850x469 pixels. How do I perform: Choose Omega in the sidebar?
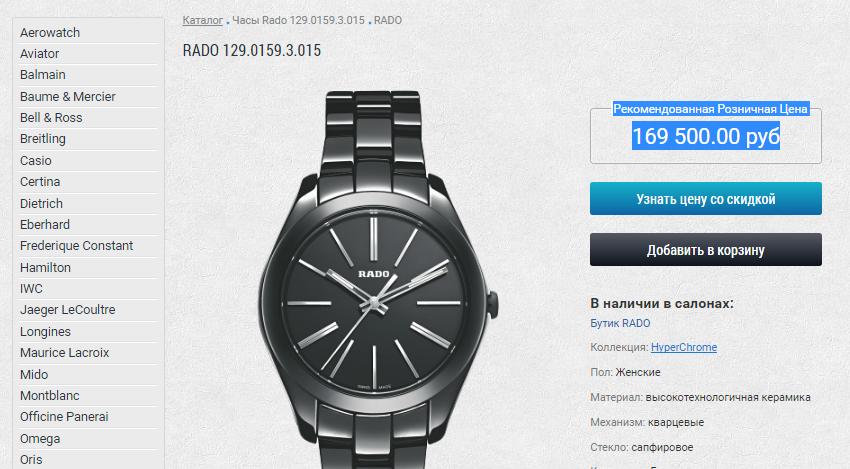tap(40, 439)
